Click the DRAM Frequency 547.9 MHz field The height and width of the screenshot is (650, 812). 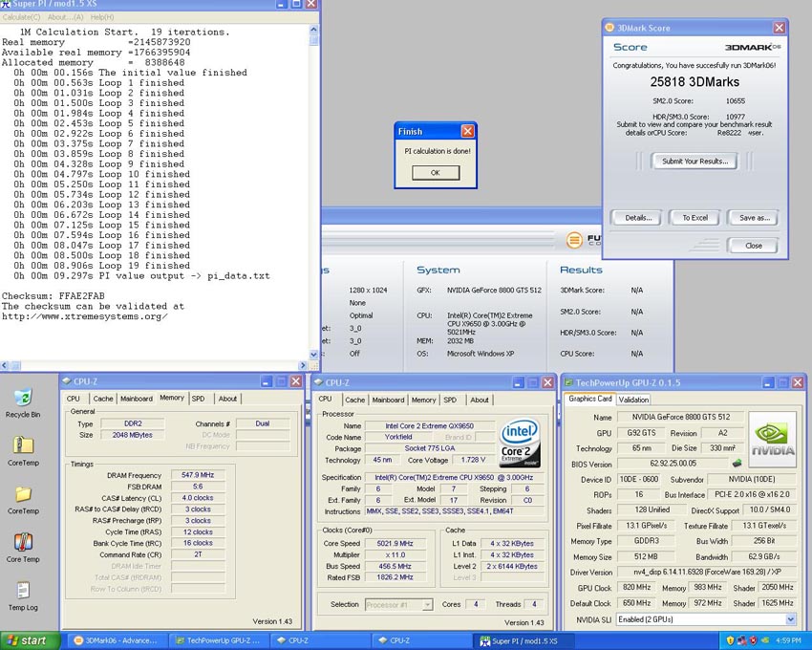pos(198,475)
